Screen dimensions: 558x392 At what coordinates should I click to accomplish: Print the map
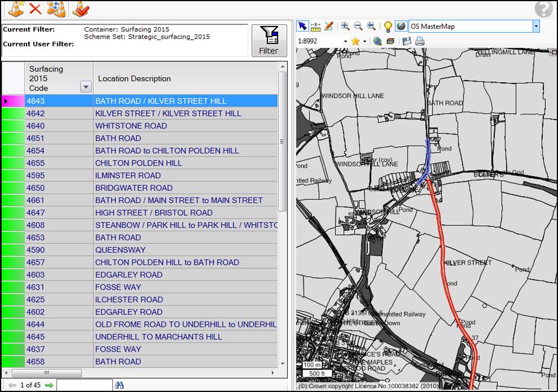click(419, 41)
